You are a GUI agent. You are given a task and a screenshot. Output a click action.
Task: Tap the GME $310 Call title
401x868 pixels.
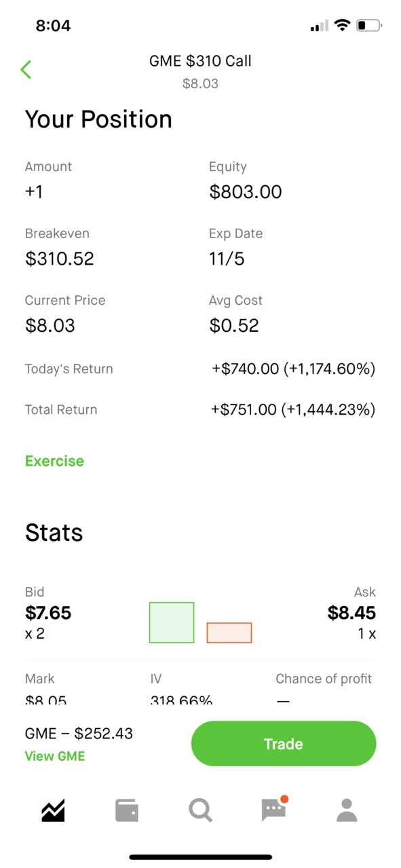tap(200, 61)
